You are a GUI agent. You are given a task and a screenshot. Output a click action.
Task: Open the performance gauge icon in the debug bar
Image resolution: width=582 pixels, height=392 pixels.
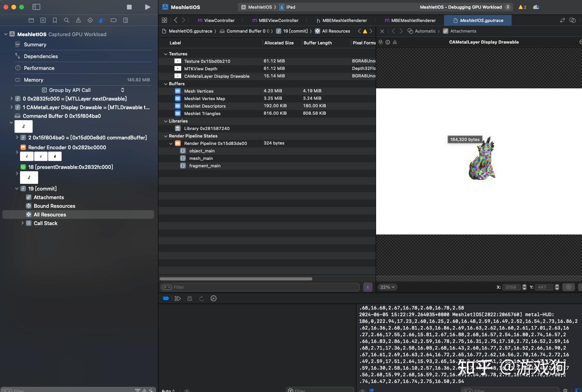click(x=213, y=299)
